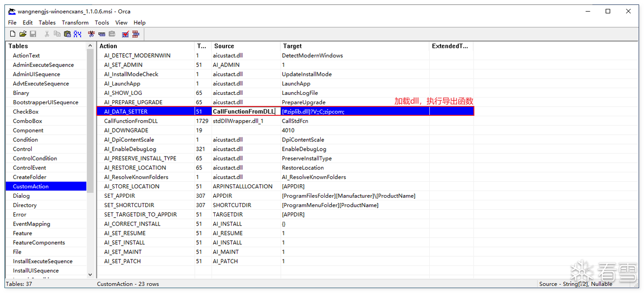
Task: Click the scroll down arrow of Tables list
Action: click(x=90, y=275)
